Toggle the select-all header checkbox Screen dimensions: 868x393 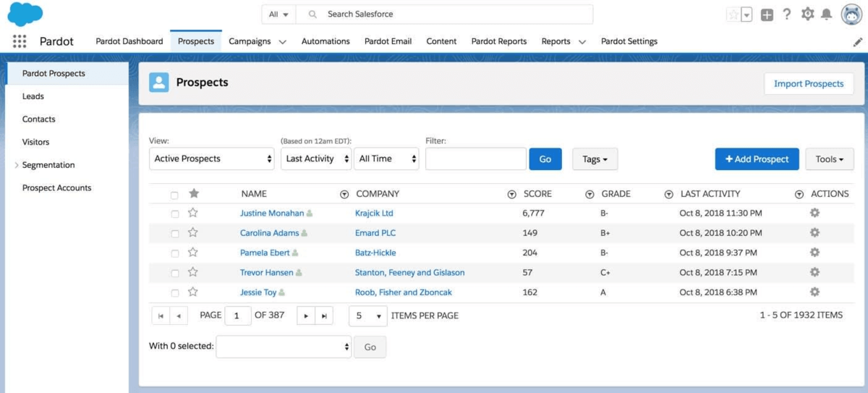(x=174, y=195)
